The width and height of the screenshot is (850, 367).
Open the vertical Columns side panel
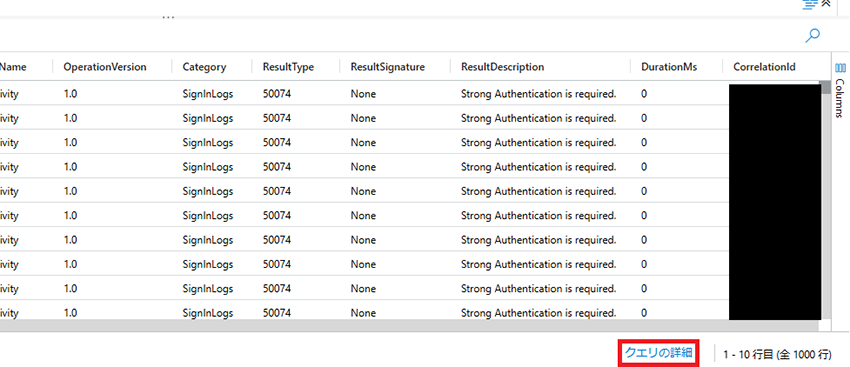pos(840,98)
